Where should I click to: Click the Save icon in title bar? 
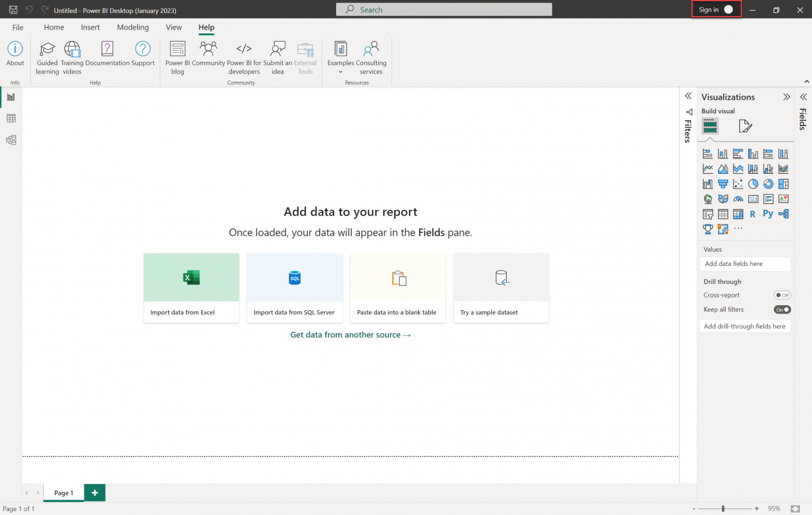[13, 10]
